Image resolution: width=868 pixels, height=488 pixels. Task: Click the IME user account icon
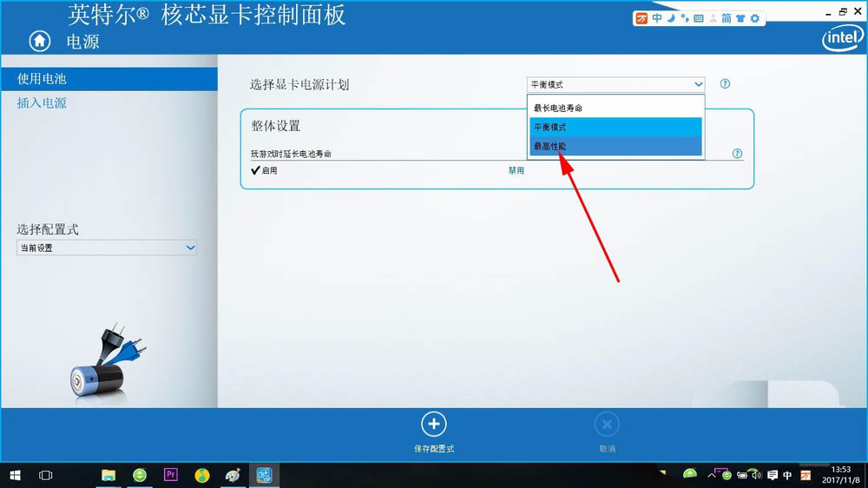(713, 18)
